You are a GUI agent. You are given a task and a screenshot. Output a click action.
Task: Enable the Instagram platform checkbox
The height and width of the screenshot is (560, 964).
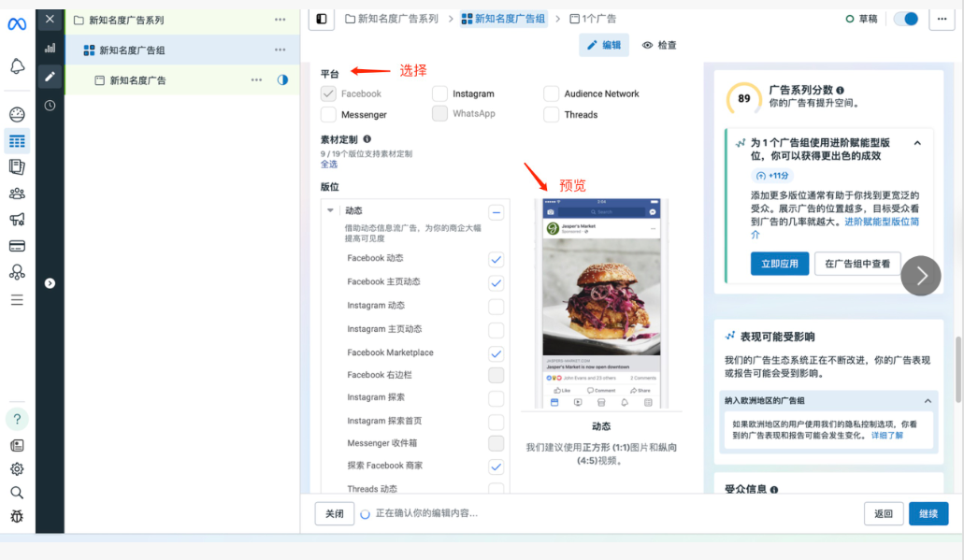tap(439, 93)
